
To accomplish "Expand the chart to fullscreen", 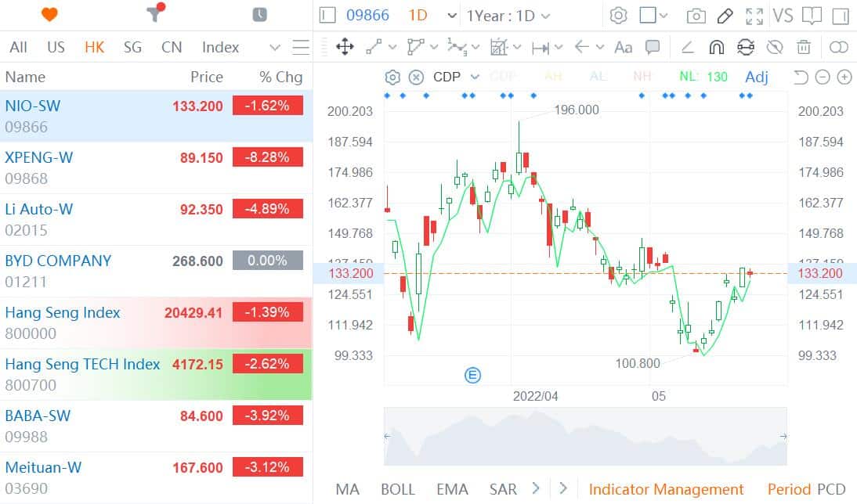I will click(754, 15).
